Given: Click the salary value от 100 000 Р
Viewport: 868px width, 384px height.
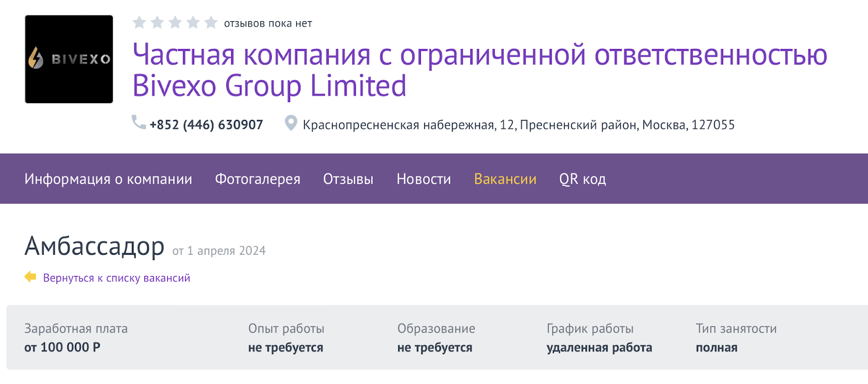Looking at the screenshot, I should tap(62, 348).
